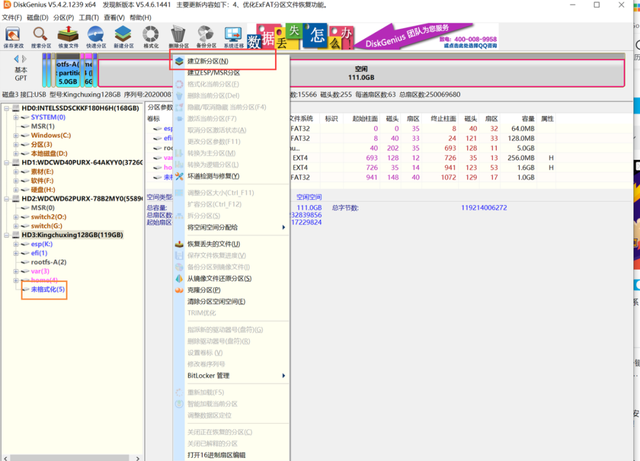This screenshot has width=640, height=461.
Task: Go to previous disk with left arrow
Action: [x=16, y=58]
